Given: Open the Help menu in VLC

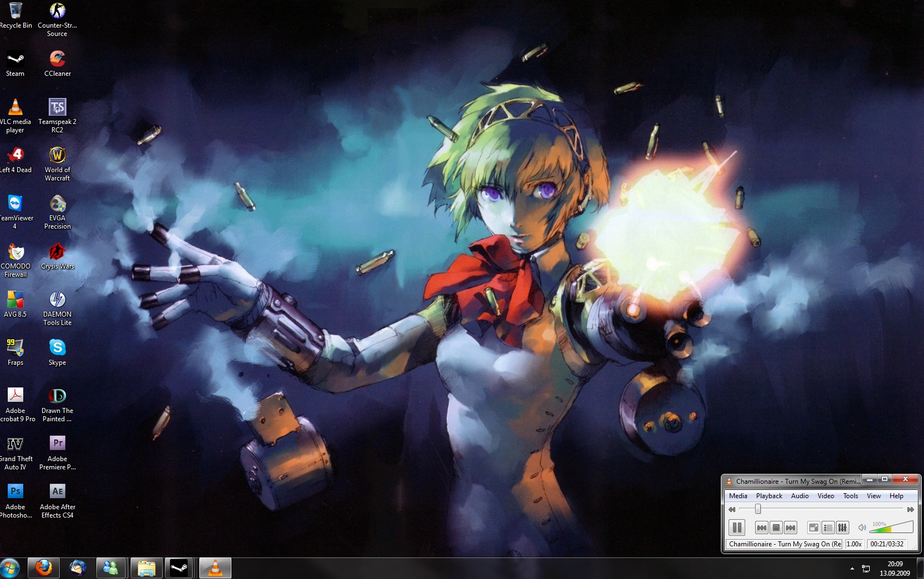Looking at the screenshot, I should click(896, 496).
